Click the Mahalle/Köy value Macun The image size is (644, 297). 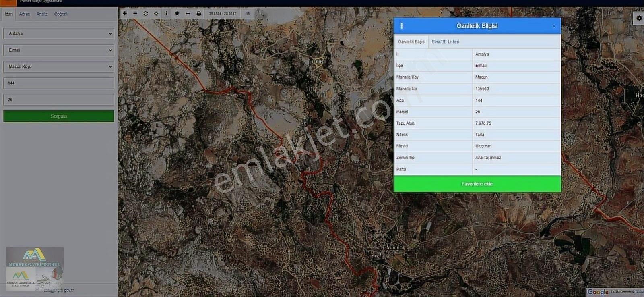tap(481, 77)
